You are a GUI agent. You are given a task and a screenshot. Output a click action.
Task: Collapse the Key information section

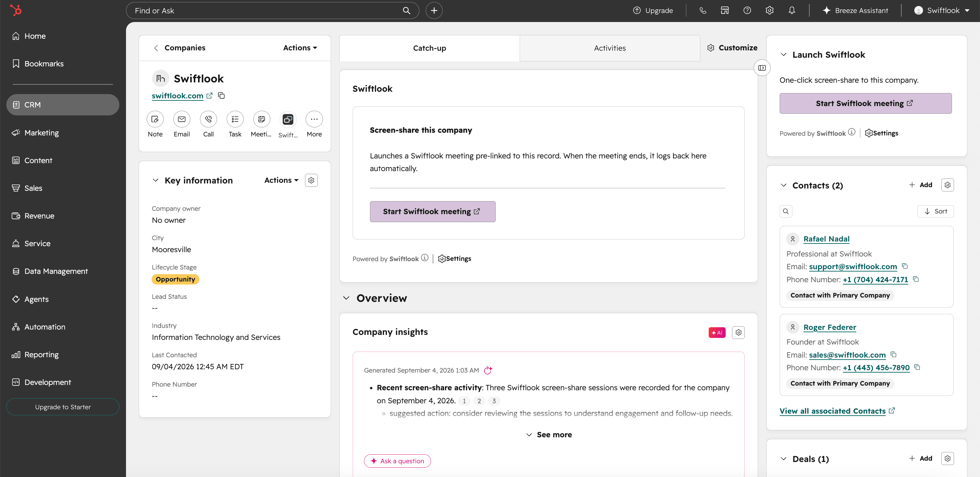point(156,180)
